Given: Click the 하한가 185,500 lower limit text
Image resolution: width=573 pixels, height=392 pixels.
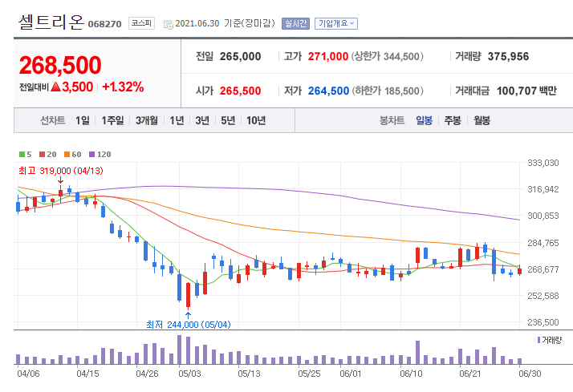Looking at the screenshot, I should point(388,91).
